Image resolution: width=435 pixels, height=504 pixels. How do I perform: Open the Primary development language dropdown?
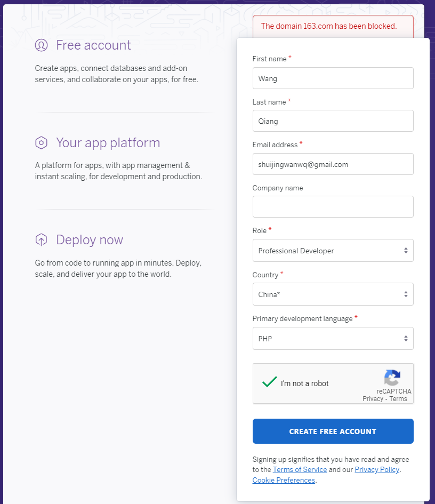click(333, 339)
